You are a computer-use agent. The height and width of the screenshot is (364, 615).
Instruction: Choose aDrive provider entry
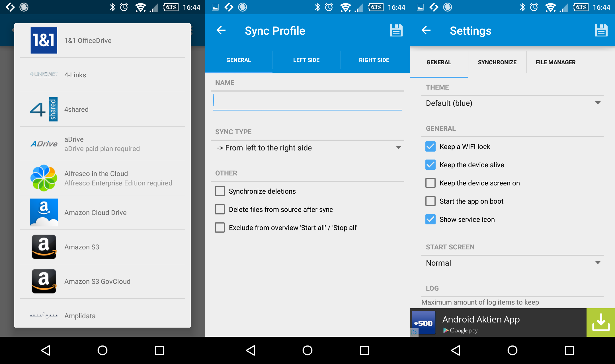102,144
